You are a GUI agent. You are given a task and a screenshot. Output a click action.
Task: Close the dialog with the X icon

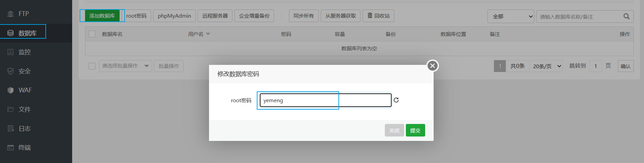[x=432, y=66]
